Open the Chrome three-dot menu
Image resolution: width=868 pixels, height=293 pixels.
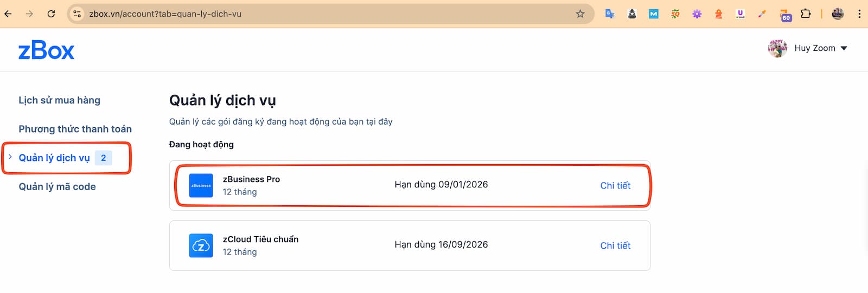click(859, 14)
